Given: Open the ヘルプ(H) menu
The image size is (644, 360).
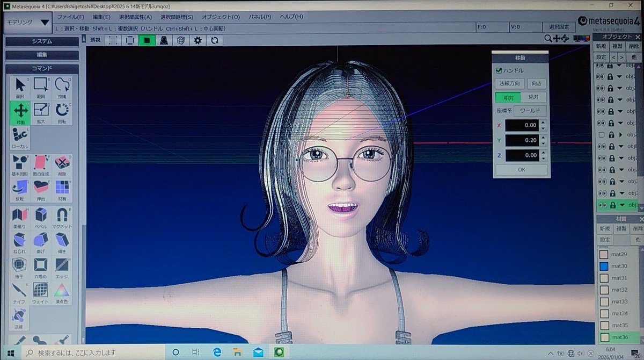Looking at the screenshot, I should [291, 17].
